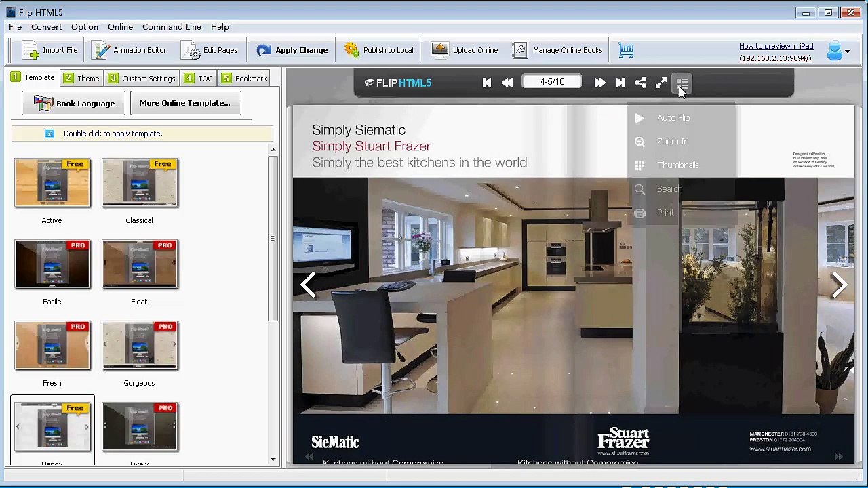Switch to the Custom Settings tab

coord(142,79)
